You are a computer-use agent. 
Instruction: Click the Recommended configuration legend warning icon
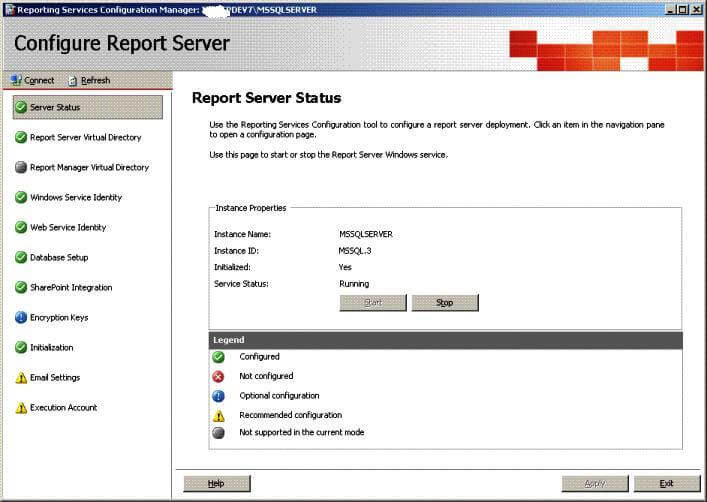218,415
